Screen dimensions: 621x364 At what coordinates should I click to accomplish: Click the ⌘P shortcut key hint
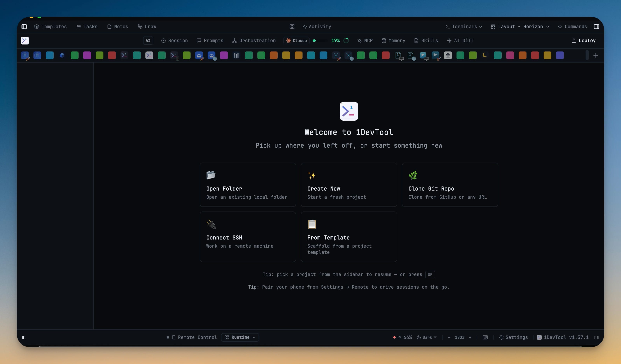(430, 274)
